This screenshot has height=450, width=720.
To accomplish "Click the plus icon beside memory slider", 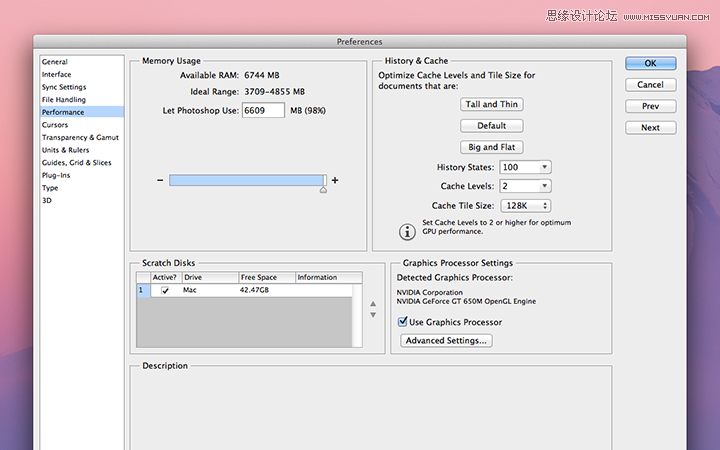I will pyautogui.click(x=335, y=180).
